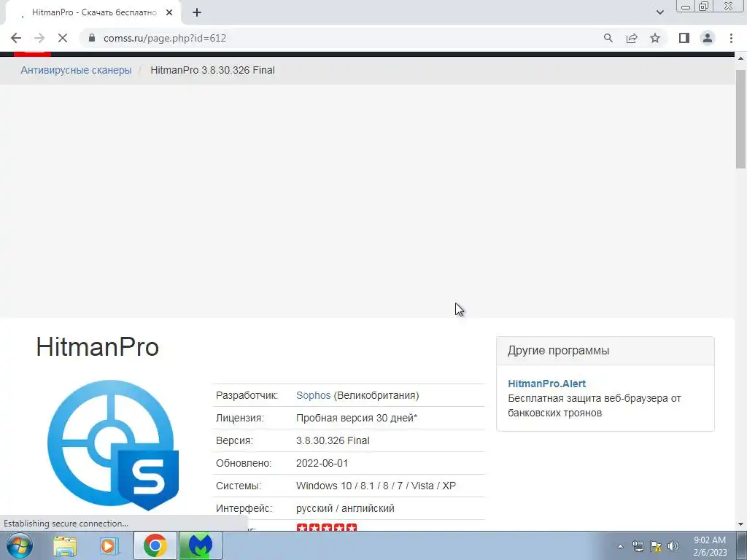This screenshot has width=747, height=560.
Task: Click HitmanPro 3.8.30.326 Final breadcrumb text
Action: point(212,70)
